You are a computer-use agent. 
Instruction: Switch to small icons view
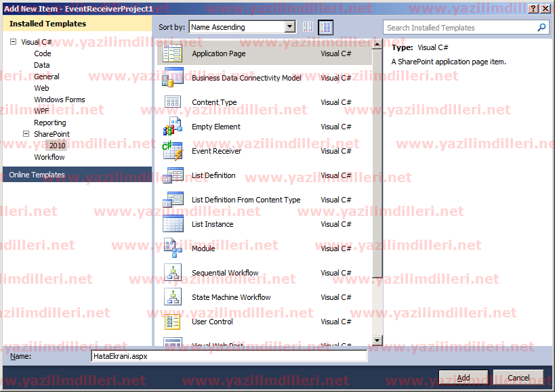[x=308, y=27]
